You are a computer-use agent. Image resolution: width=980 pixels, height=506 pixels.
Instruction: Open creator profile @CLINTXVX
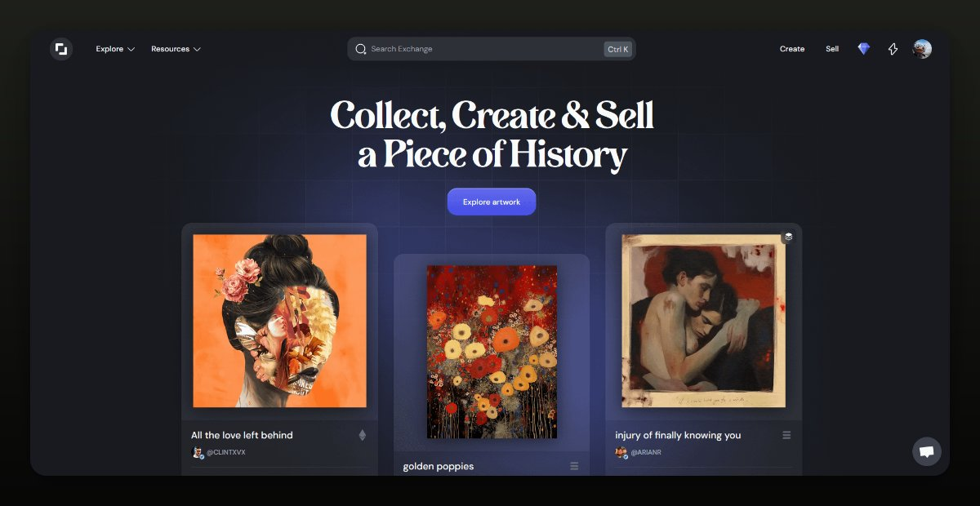(225, 452)
